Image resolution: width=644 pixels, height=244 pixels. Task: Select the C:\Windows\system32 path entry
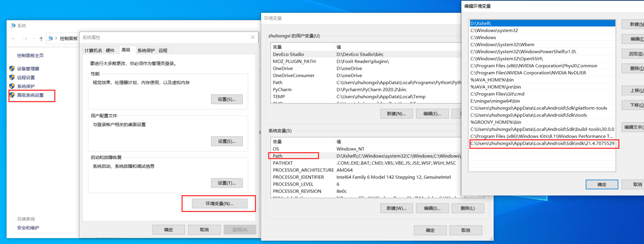pos(542,30)
